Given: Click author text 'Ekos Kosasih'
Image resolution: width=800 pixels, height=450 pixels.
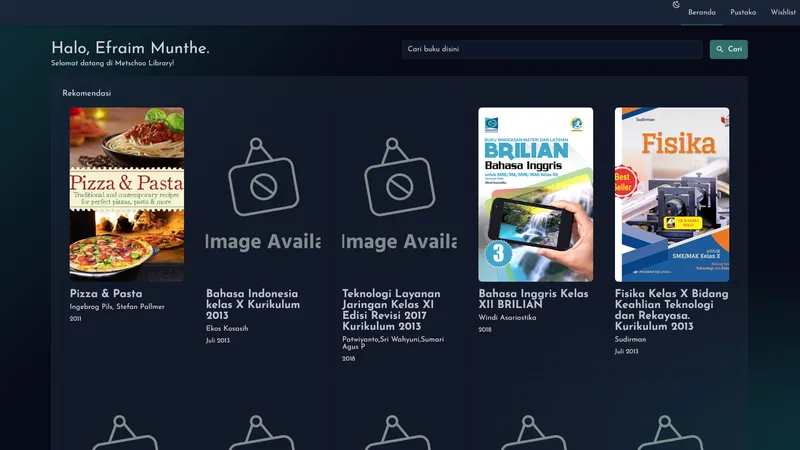Looking at the screenshot, I should point(227,329).
